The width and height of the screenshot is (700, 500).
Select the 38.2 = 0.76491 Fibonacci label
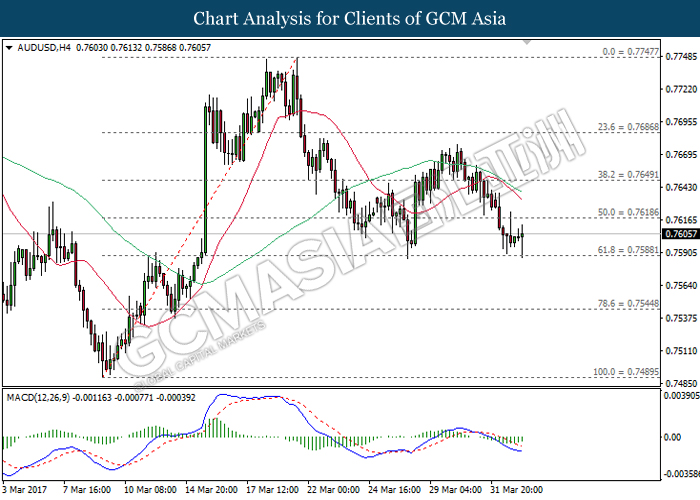628,175
